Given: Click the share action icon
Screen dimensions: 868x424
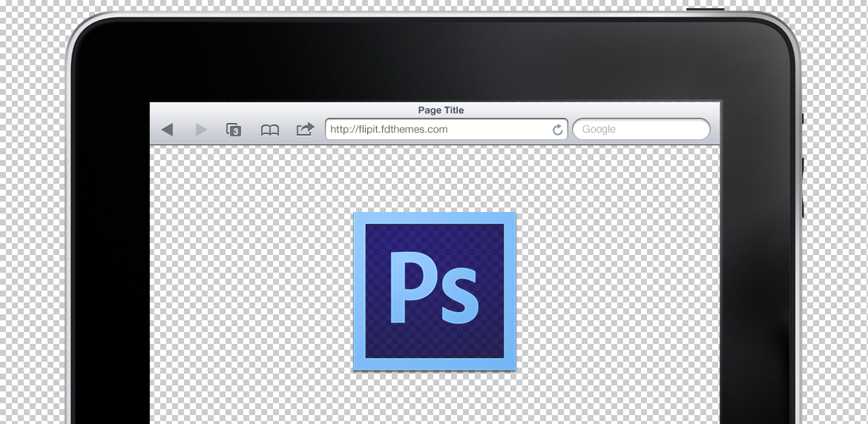Looking at the screenshot, I should (305, 129).
